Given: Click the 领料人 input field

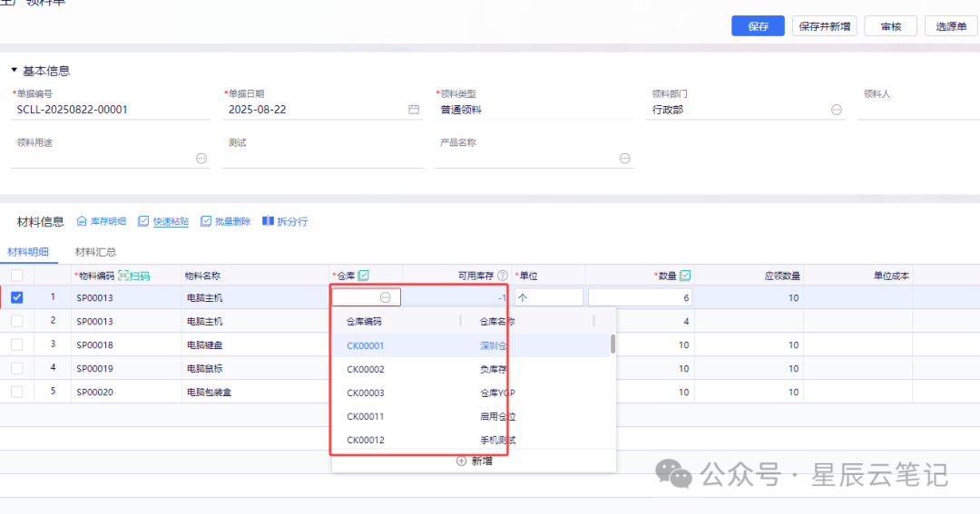Looking at the screenshot, I should point(918,110).
